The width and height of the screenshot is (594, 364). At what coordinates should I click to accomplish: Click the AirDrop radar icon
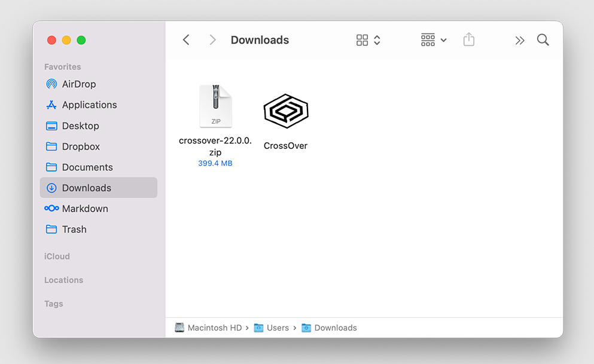[x=51, y=84]
